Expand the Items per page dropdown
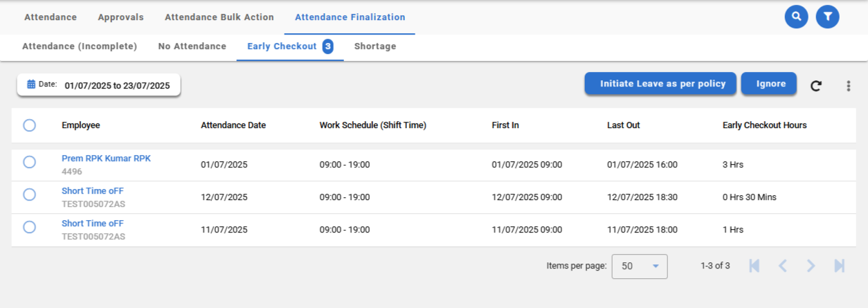The image size is (868, 308). [x=640, y=266]
